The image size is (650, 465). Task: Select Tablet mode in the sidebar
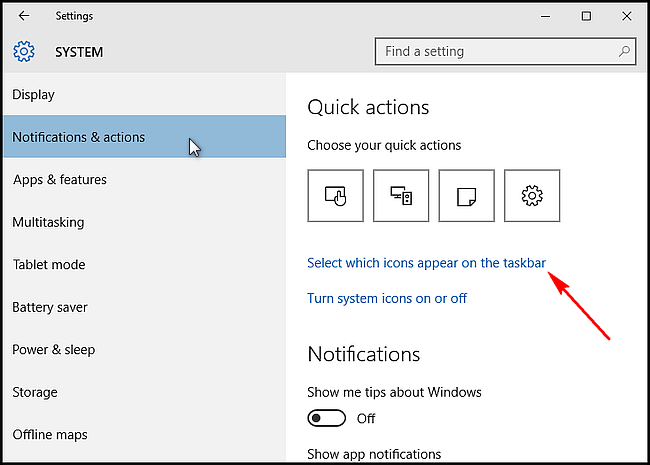point(144,264)
